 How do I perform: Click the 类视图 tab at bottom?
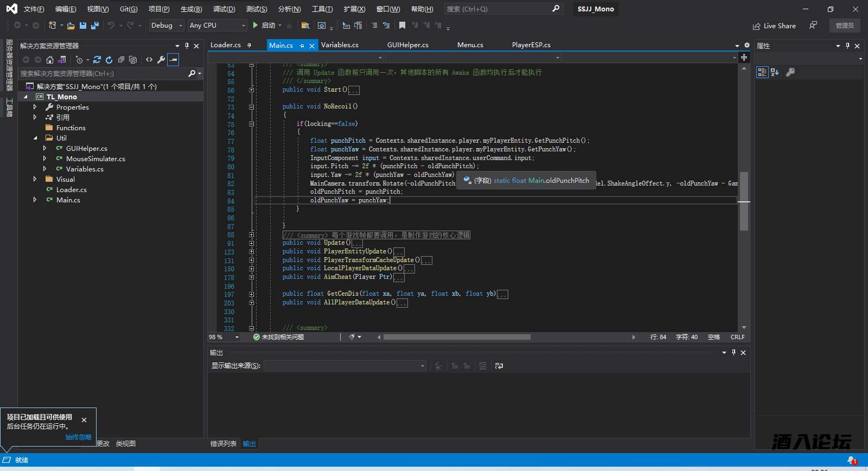[126, 444]
